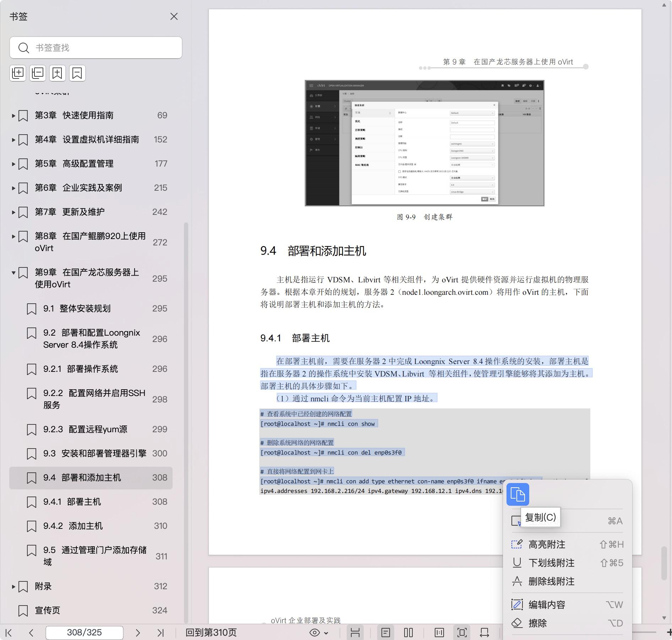Toggle single-page view mode
This screenshot has width=672, height=640.
pyautogui.click(x=386, y=633)
